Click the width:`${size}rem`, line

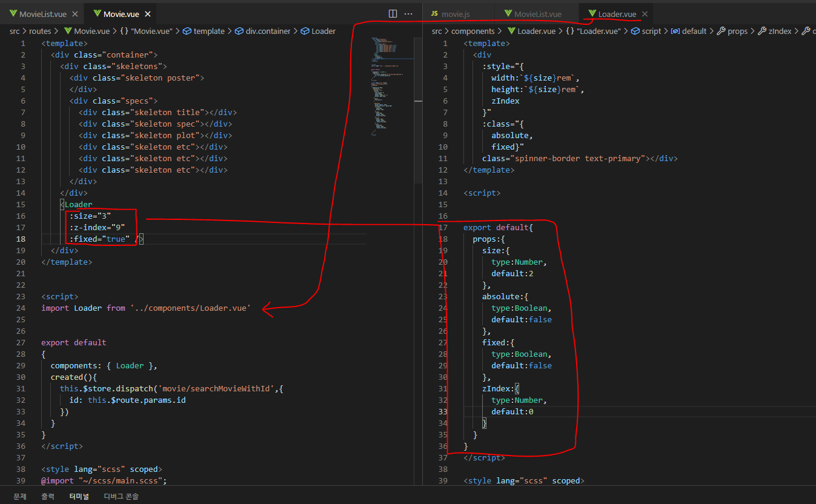point(536,78)
